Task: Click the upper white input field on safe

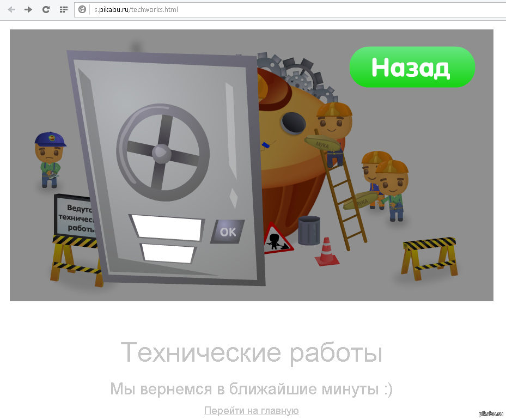Action: click(167, 228)
